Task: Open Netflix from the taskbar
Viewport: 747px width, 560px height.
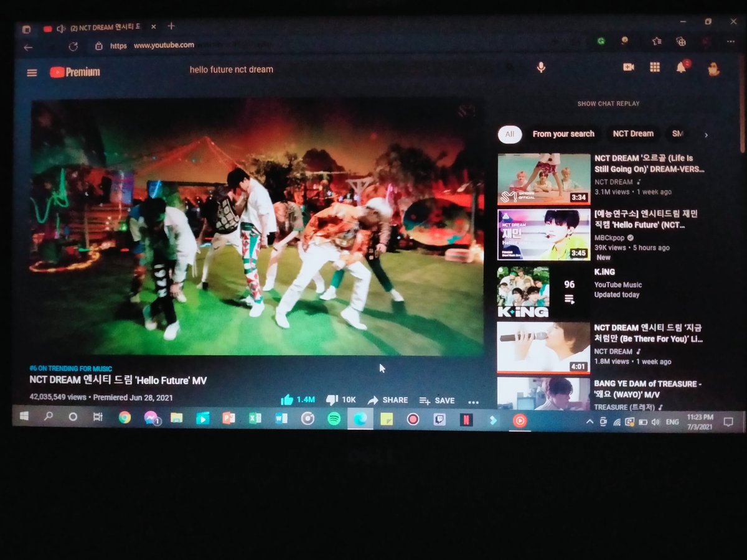Action: click(465, 420)
